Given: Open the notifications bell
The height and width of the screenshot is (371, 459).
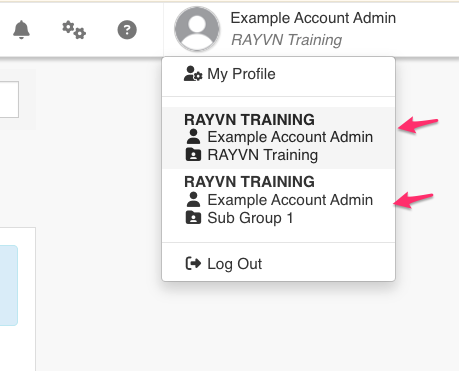Looking at the screenshot, I should [x=21, y=30].
